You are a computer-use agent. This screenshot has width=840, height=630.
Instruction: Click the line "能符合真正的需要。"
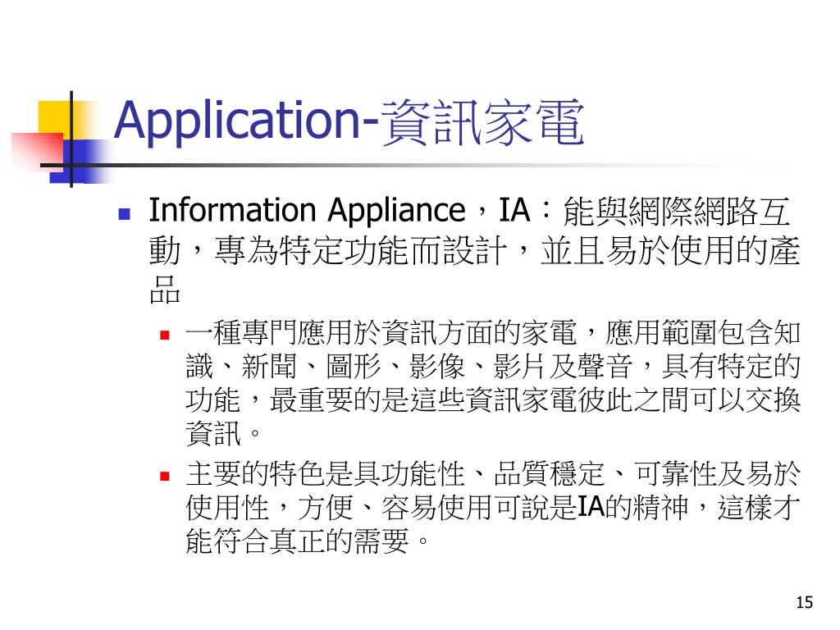(x=308, y=541)
